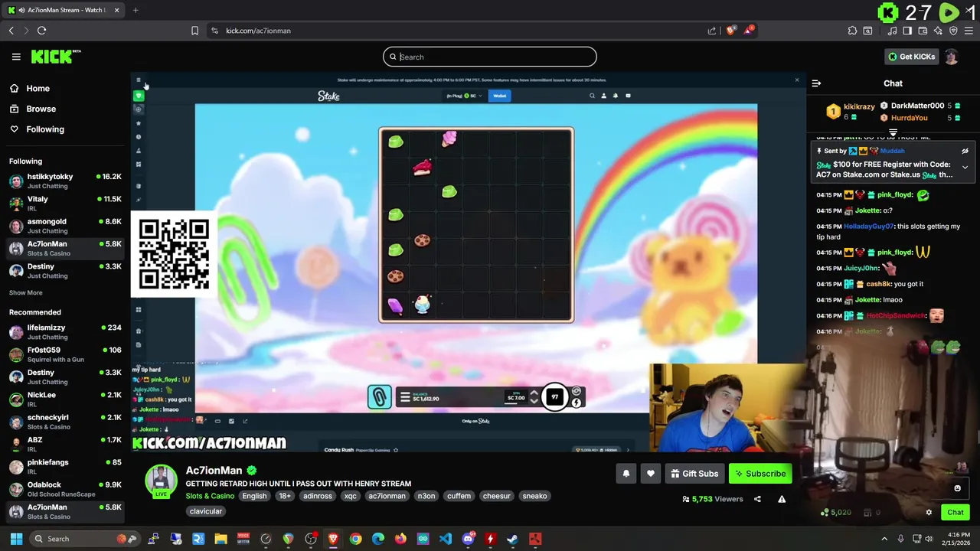
Task: Open Steam from the taskbar
Action: coord(512,539)
